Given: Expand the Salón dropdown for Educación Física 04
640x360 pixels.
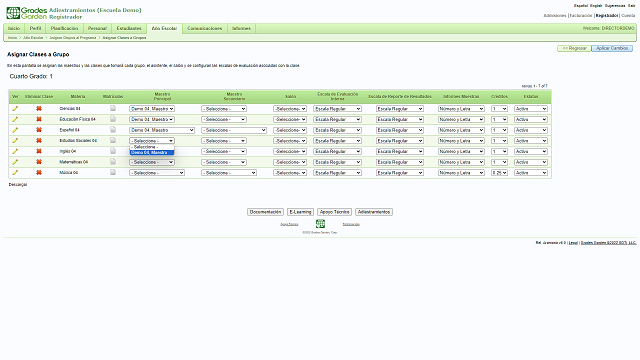Looking at the screenshot, I should (x=290, y=120).
